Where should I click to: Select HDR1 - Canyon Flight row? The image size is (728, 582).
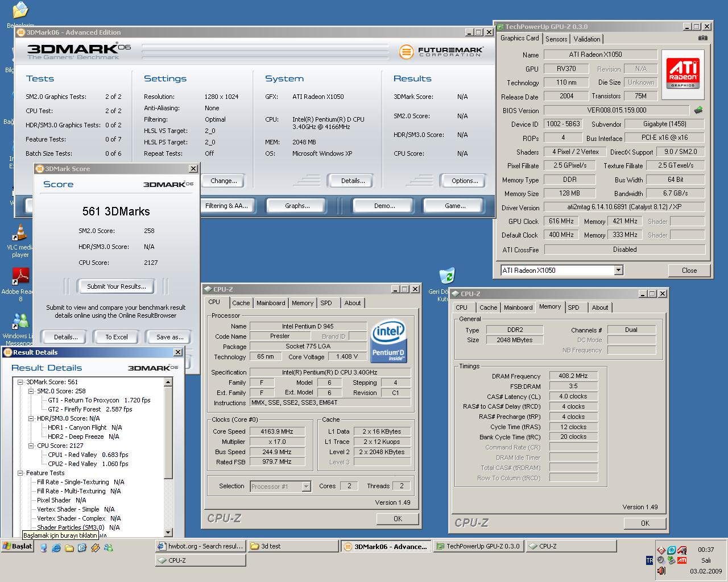point(85,427)
